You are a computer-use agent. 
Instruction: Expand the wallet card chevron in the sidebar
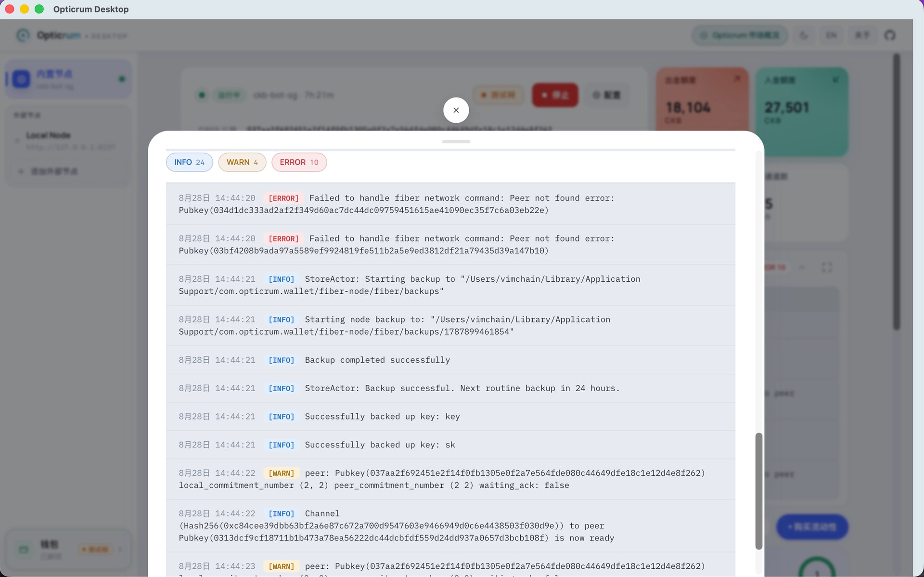120,549
